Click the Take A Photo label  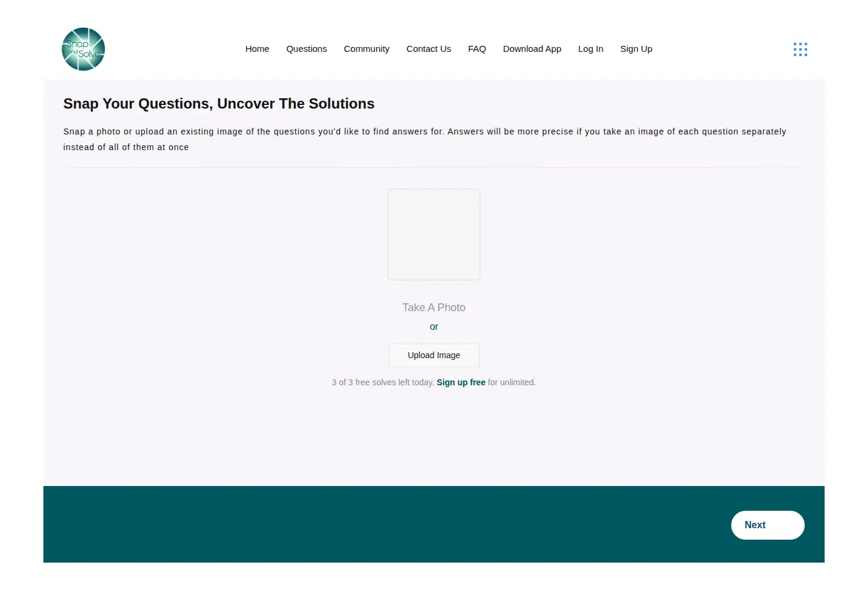[434, 308]
